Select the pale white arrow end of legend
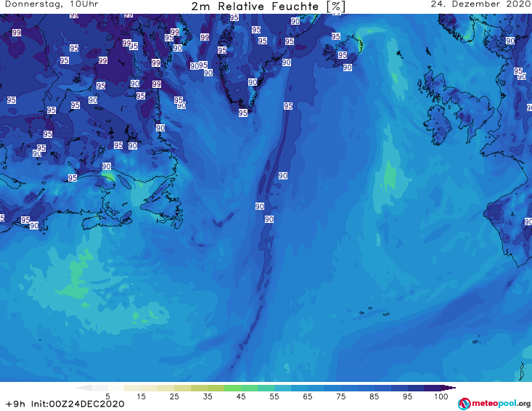 point(84,388)
